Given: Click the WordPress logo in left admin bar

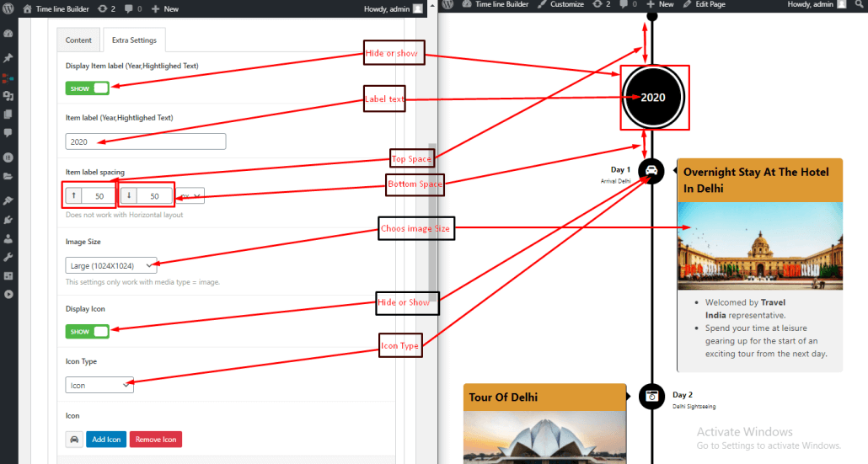Looking at the screenshot, I should coord(8,5).
